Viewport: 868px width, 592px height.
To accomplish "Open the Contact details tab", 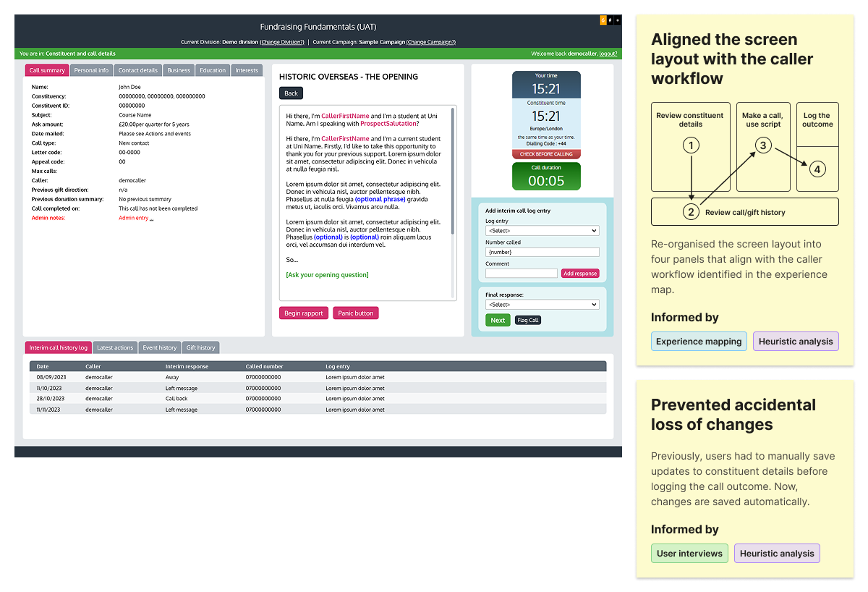I will coord(137,70).
